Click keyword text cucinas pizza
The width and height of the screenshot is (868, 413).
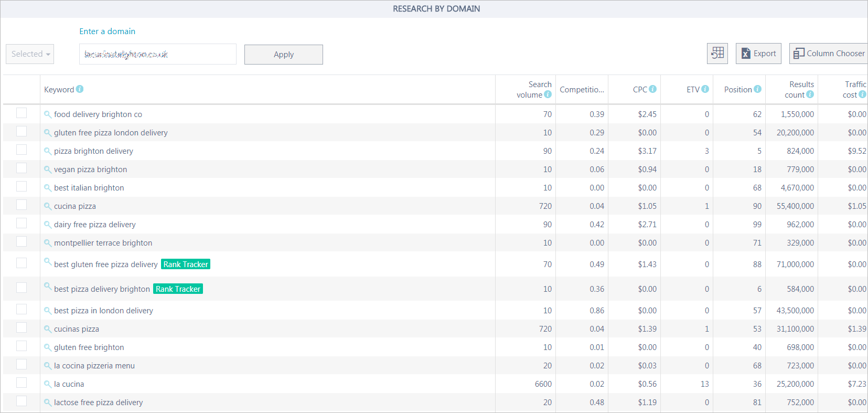click(x=77, y=329)
